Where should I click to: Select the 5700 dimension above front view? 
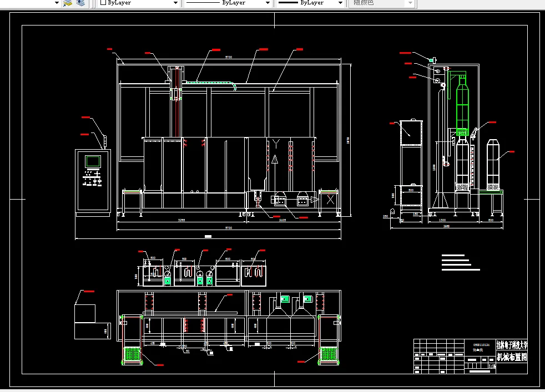click(x=228, y=57)
